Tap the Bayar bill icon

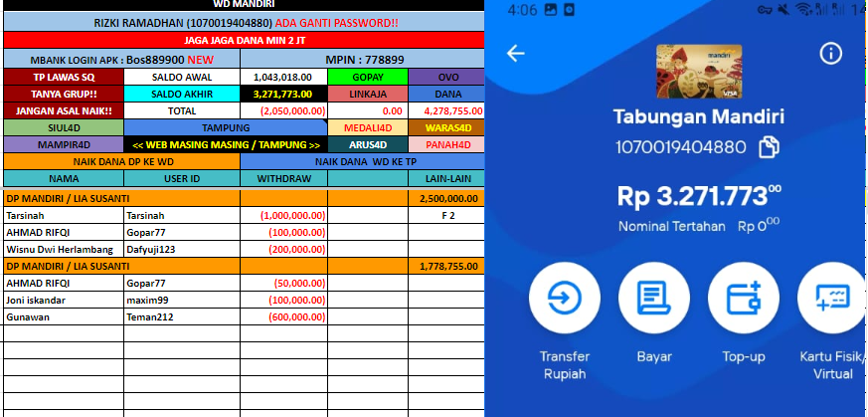[x=654, y=298]
